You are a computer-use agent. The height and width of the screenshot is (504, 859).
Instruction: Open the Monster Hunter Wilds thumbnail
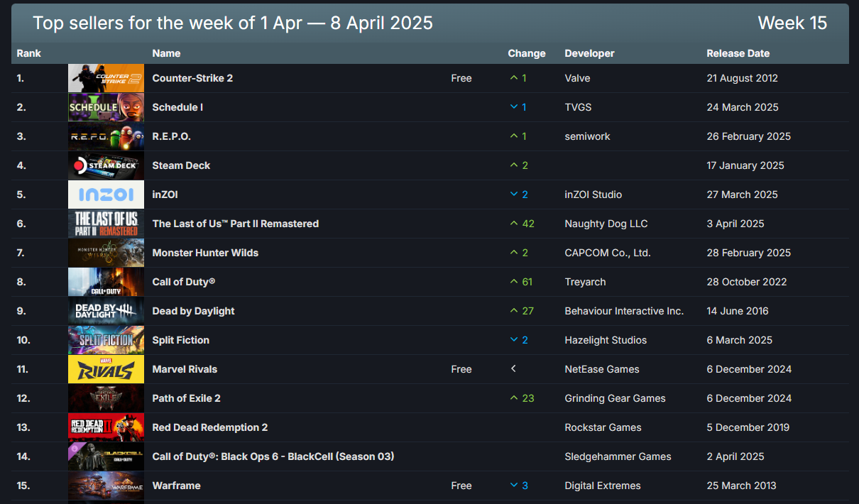coord(106,253)
